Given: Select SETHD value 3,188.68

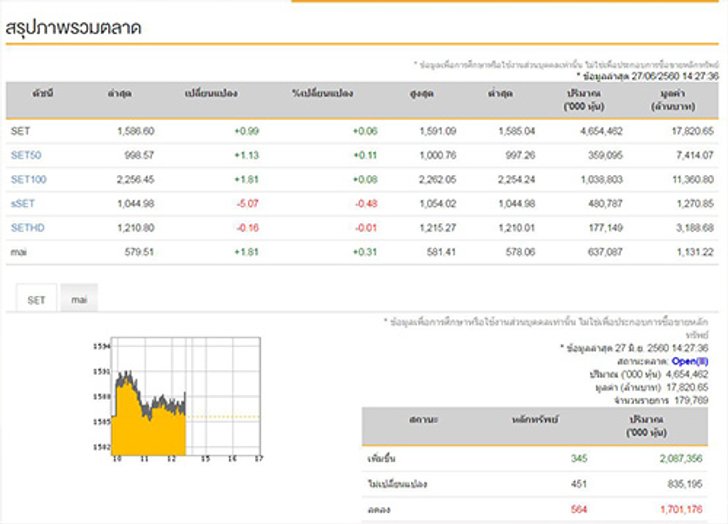Looking at the screenshot, I should point(695,227).
